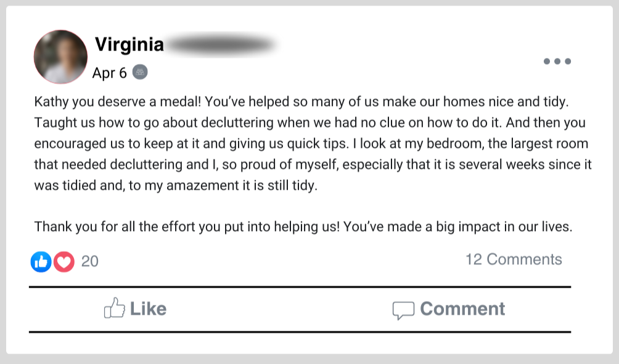The width and height of the screenshot is (619, 364).
Task: Click the speech bubble icon of the Comment button
Action: tap(403, 310)
